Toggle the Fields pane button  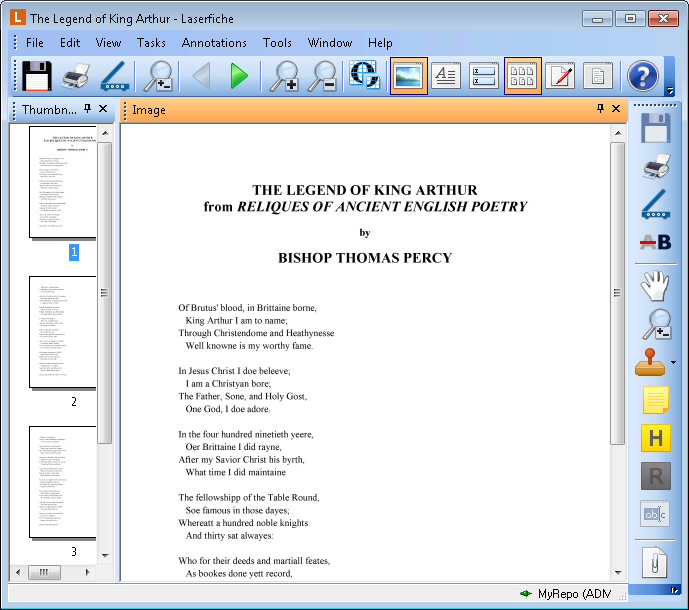coord(484,76)
